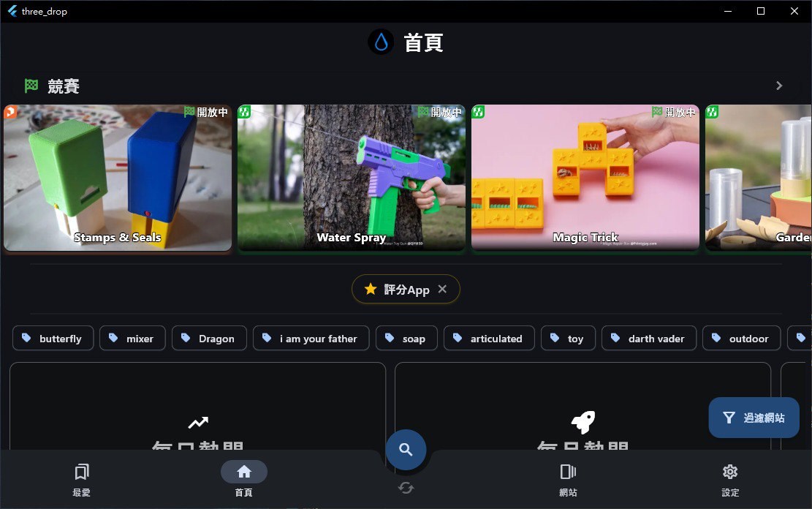812x509 pixels.
Task: Click the refresh icon below the search button
Action: coord(406,487)
